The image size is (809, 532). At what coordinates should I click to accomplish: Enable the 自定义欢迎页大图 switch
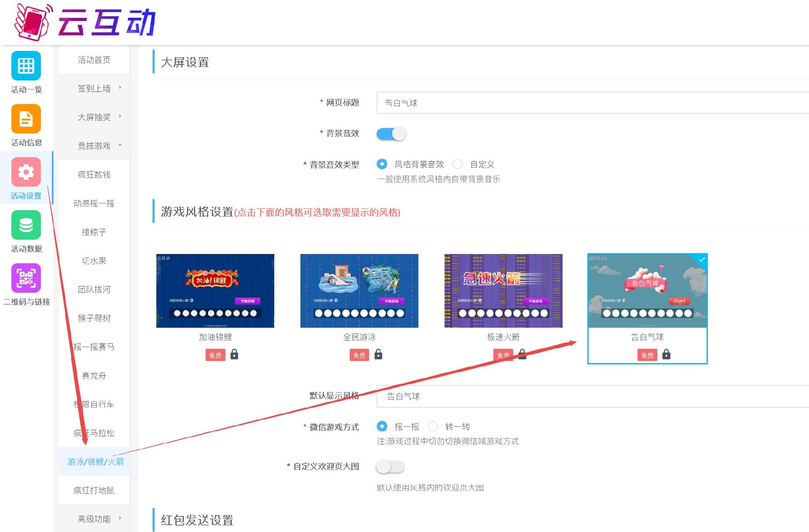tap(390, 467)
